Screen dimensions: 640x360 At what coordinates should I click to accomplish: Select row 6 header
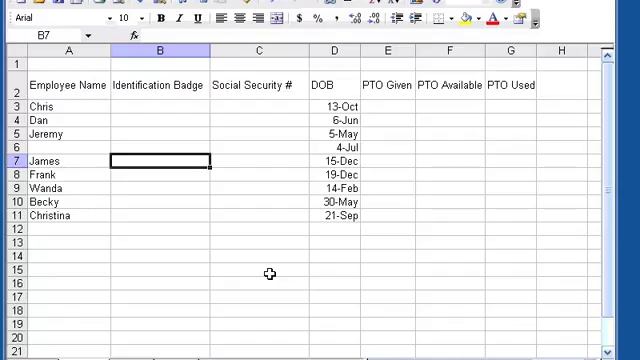coord(17,147)
